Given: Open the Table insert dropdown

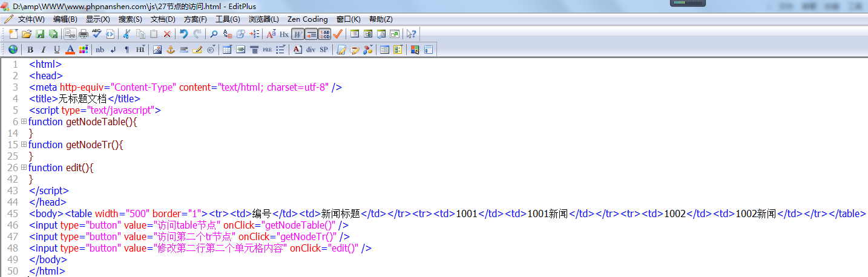Looking at the screenshot, I should pyautogui.click(x=227, y=50).
